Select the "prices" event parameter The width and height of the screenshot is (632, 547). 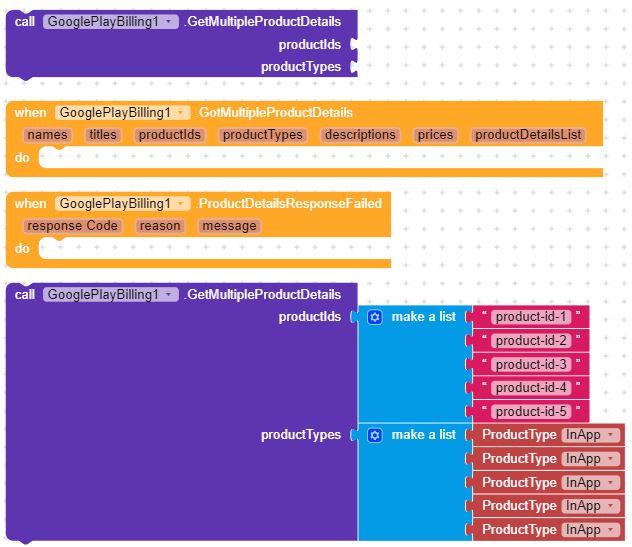(435, 135)
